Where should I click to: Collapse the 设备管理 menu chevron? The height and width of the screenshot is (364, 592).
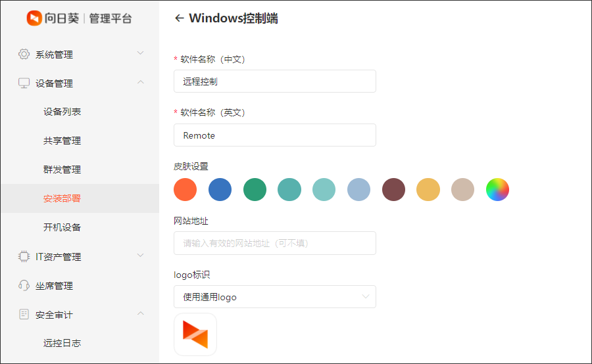[140, 82]
